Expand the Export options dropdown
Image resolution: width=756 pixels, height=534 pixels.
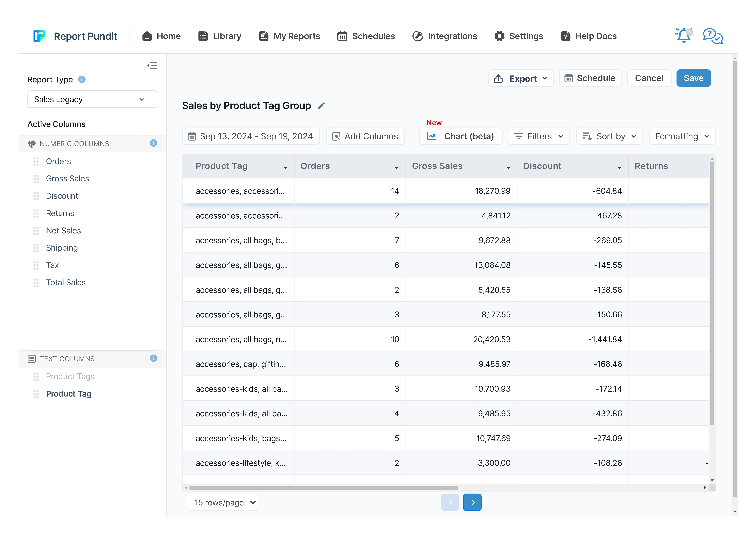(x=521, y=78)
